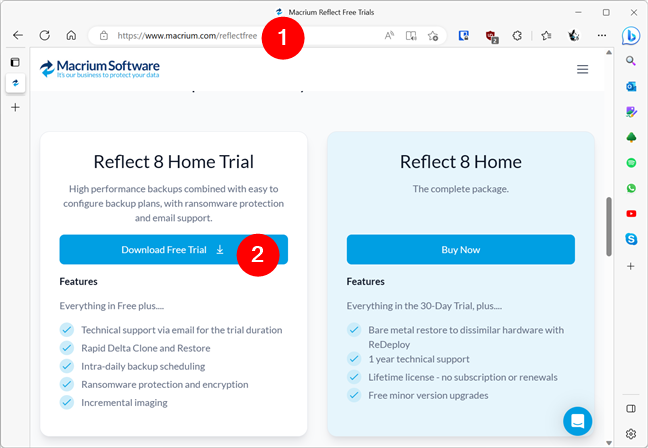Click 'Free minor version upgrades' text
Screen dimensions: 648x448
[x=428, y=396]
